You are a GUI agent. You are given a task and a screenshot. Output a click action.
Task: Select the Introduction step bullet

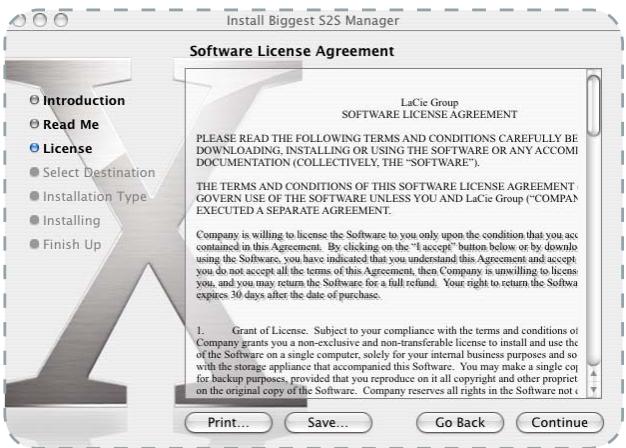(x=34, y=99)
